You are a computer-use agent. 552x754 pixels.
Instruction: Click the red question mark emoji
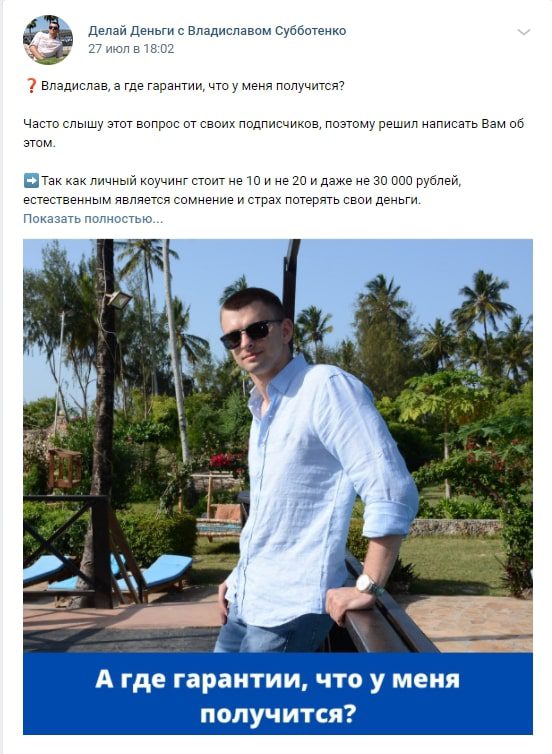pyautogui.click(x=31, y=86)
